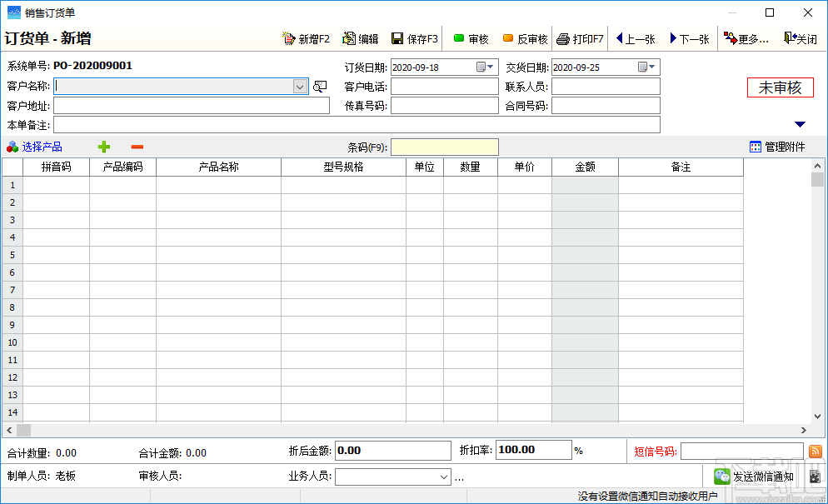Click the ellipsis button beside 业务人员
828x504 pixels.
pos(460,478)
